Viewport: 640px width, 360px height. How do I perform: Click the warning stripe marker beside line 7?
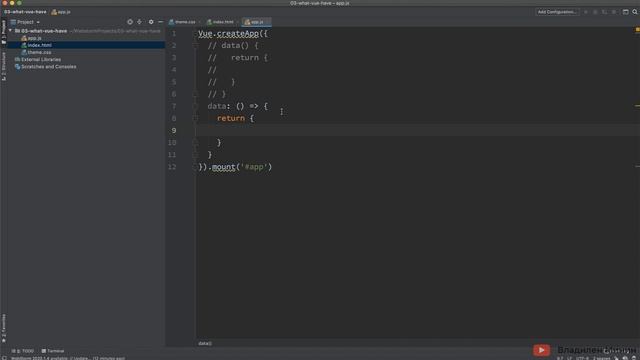[x=637, y=106]
